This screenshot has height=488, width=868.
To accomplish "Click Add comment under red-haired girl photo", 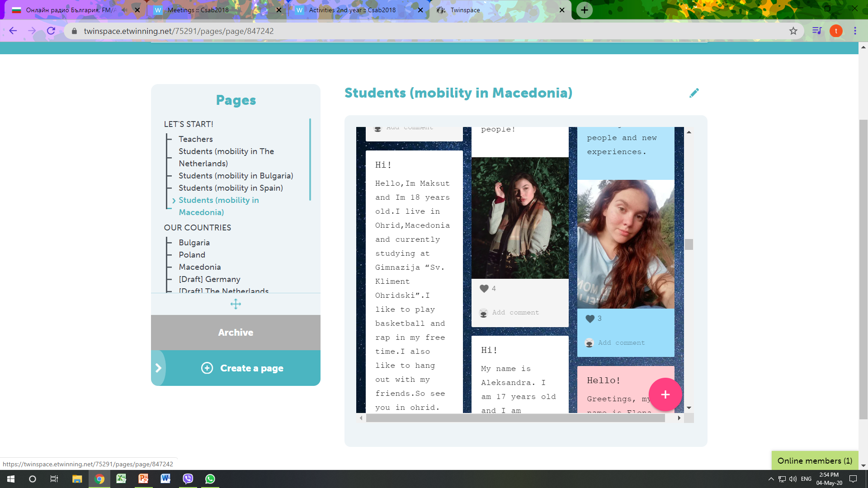I will pyautogui.click(x=621, y=343).
